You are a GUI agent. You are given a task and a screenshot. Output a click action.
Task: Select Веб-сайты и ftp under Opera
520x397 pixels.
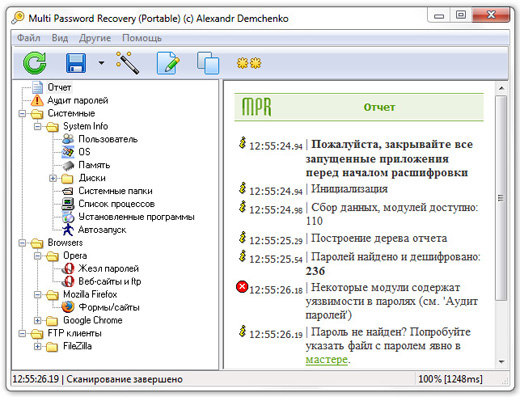point(109,281)
